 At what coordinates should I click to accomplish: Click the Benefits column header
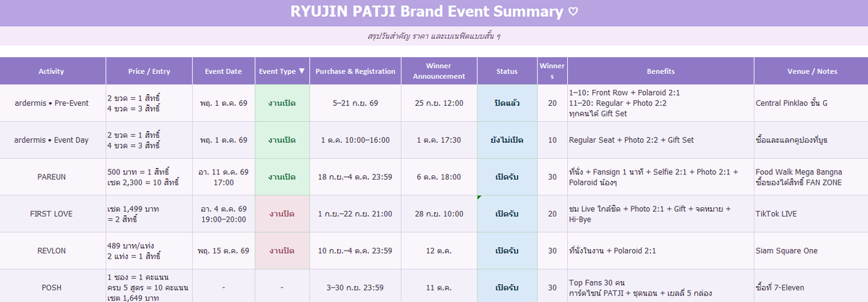[x=660, y=72]
